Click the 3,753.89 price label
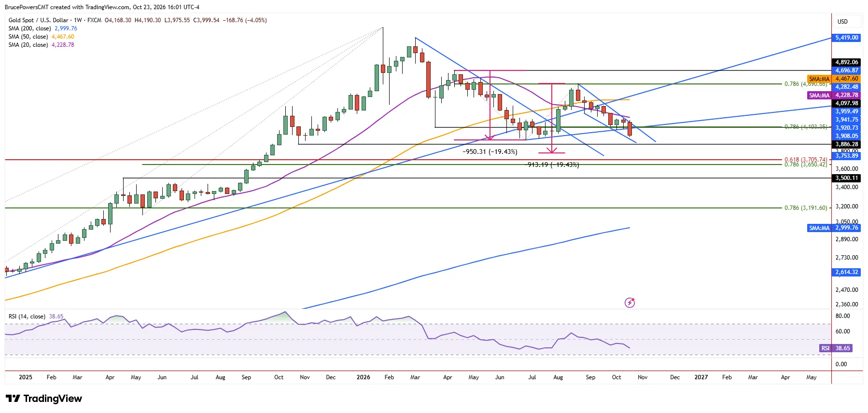Screen dimensions: 868x413 (x=847, y=156)
